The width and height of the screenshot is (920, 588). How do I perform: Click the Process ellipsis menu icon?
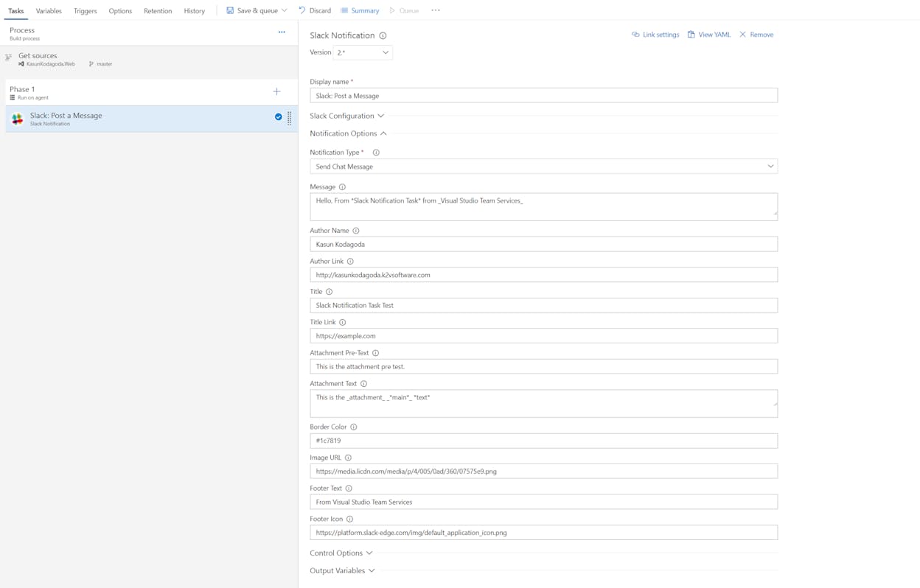pyautogui.click(x=282, y=32)
